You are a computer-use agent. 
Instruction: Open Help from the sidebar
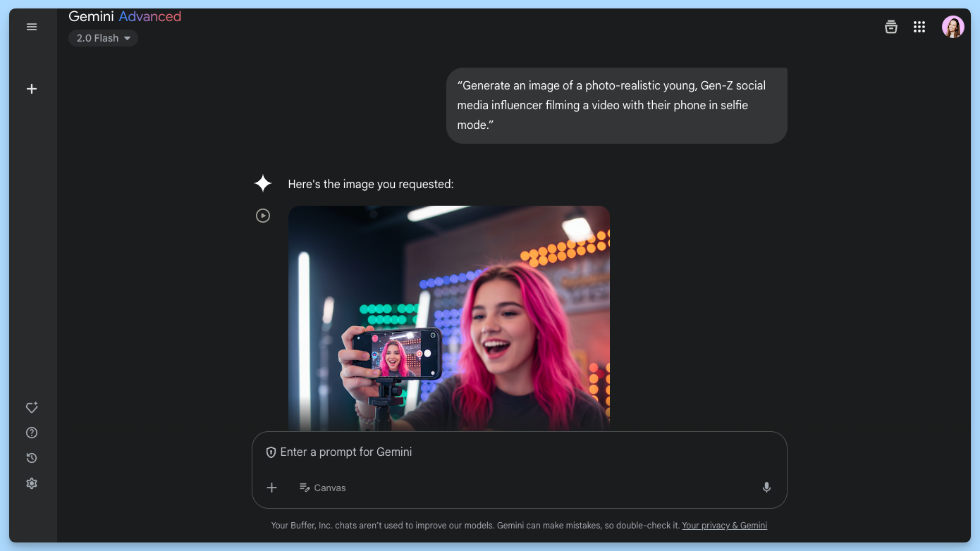pos(32,433)
